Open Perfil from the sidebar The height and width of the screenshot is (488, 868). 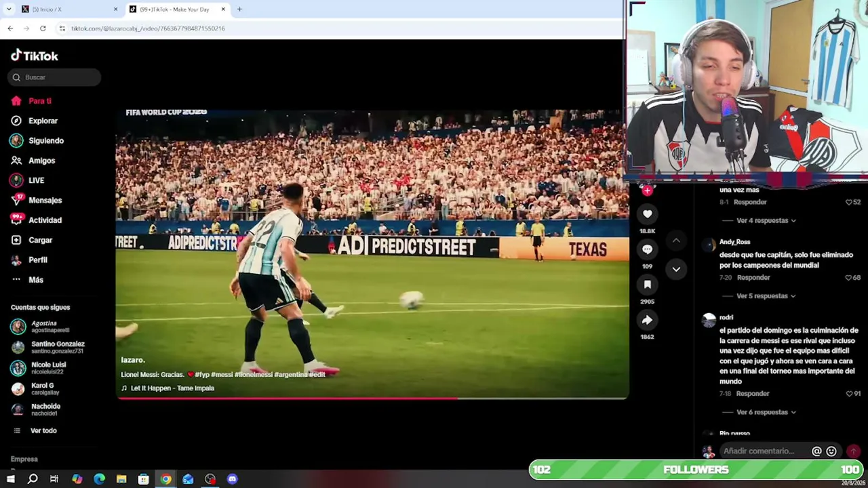(x=38, y=260)
